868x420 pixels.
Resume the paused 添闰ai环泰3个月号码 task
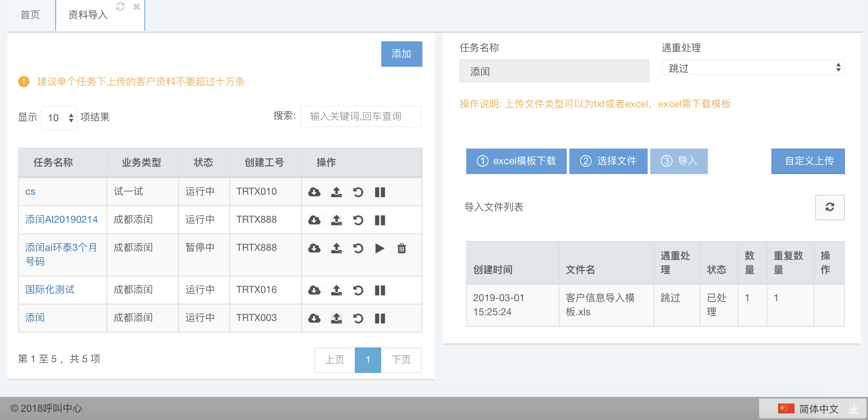[x=380, y=248]
